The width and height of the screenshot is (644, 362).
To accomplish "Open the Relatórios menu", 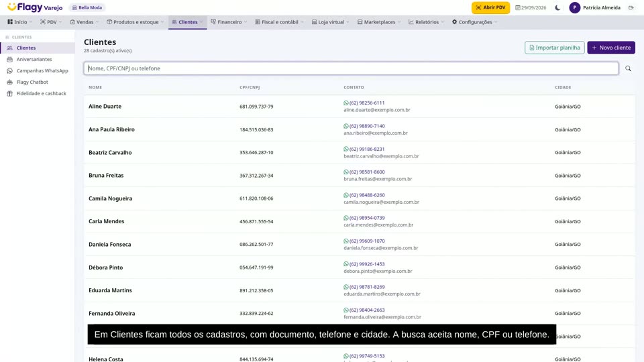I will pyautogui.click(x=427, y=22).
